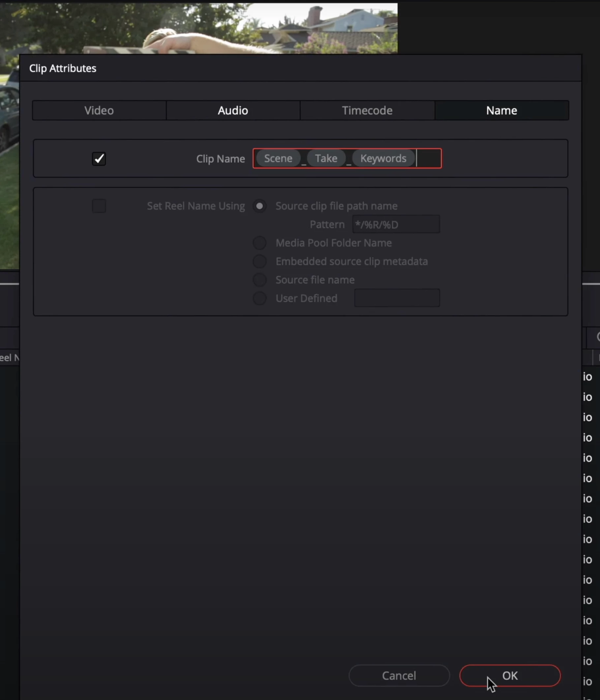600x700 pixels.
Task: Cancel the Clip Attributes dialog
Action: coord(399,676)
